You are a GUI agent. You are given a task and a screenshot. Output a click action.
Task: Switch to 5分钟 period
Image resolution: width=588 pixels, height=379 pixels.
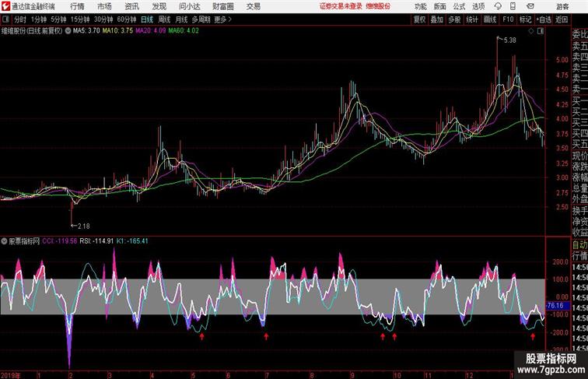tap(58, 19)
